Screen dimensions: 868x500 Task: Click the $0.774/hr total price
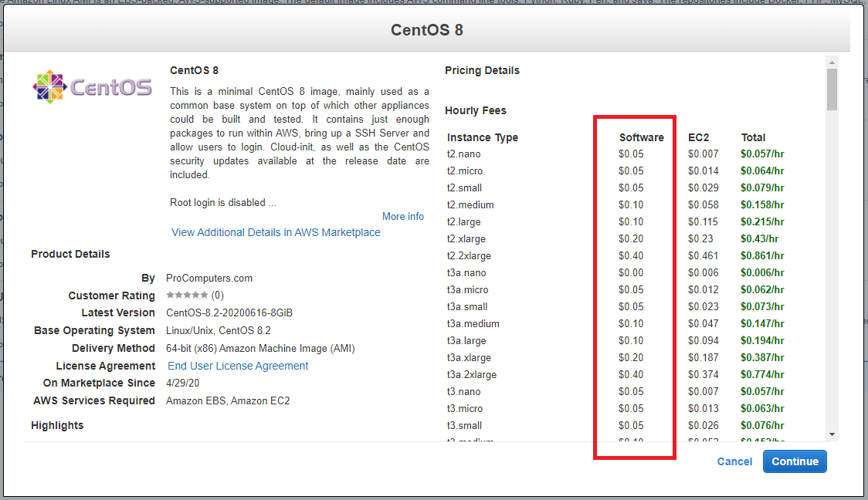[762, 374]
